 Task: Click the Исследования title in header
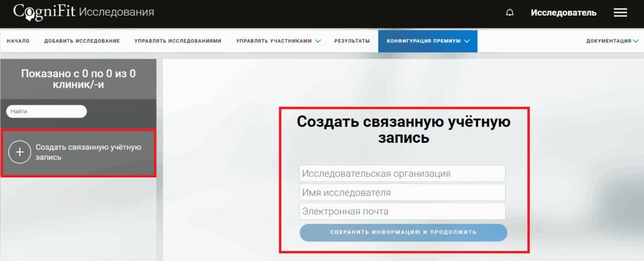(119, 13)
